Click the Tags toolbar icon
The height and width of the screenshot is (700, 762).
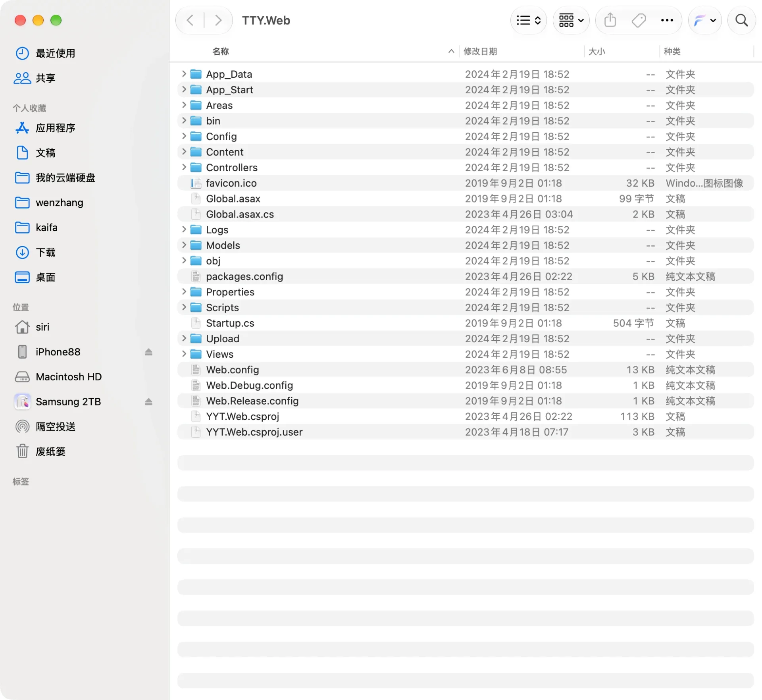(x=639, y=20)
